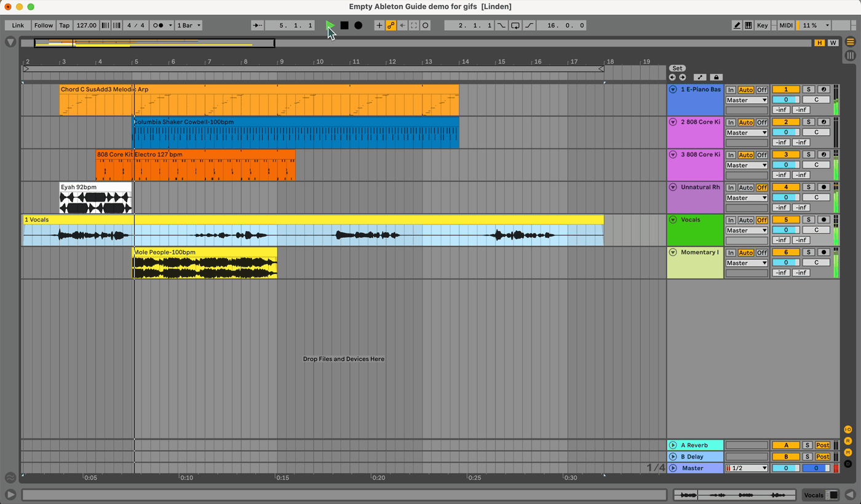Screen dimensions: 861x504
Task: Click the H optimize height button
Action: click(819, 43)
